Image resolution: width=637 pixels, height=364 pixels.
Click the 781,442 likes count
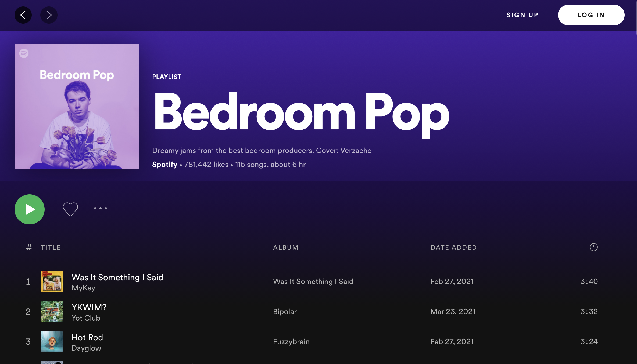click(x=206, y=165)
